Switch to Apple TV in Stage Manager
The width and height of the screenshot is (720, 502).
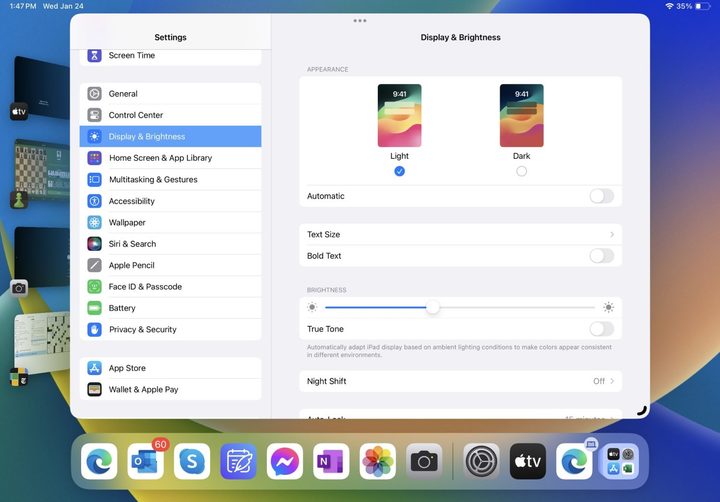click(41, 89)
